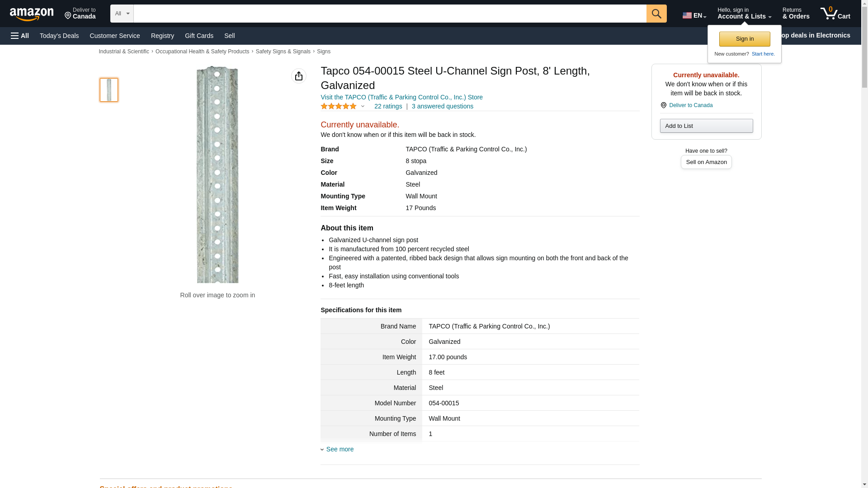Expand the See more specifications

[340, 449]
